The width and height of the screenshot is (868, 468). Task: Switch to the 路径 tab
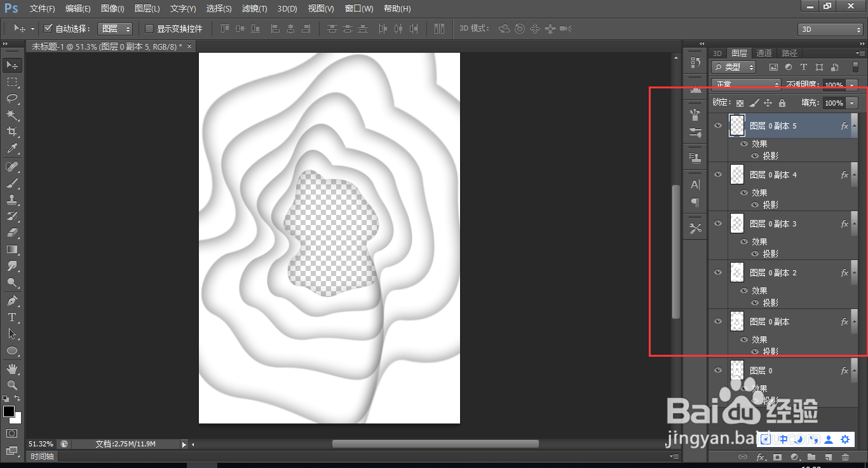pos(789,53)
